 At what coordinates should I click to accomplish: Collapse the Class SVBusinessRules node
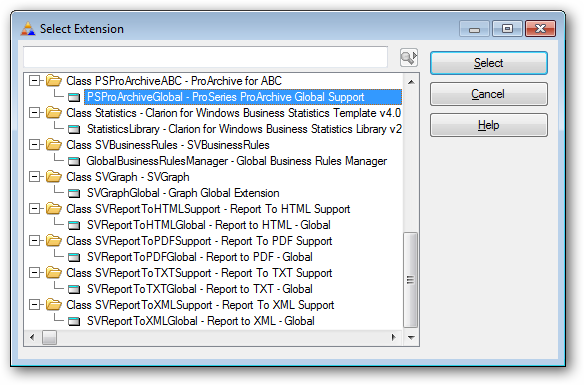(x=35, y=144)
